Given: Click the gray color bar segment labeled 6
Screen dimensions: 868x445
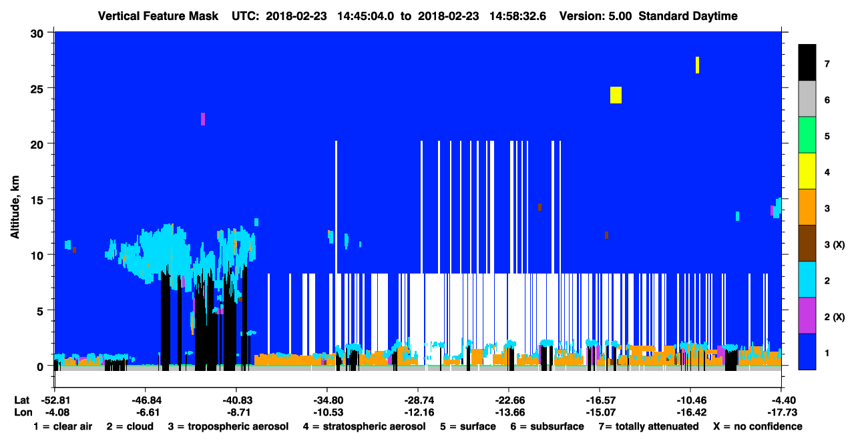Looking at the screenshot, I should (x=807, y=99).
